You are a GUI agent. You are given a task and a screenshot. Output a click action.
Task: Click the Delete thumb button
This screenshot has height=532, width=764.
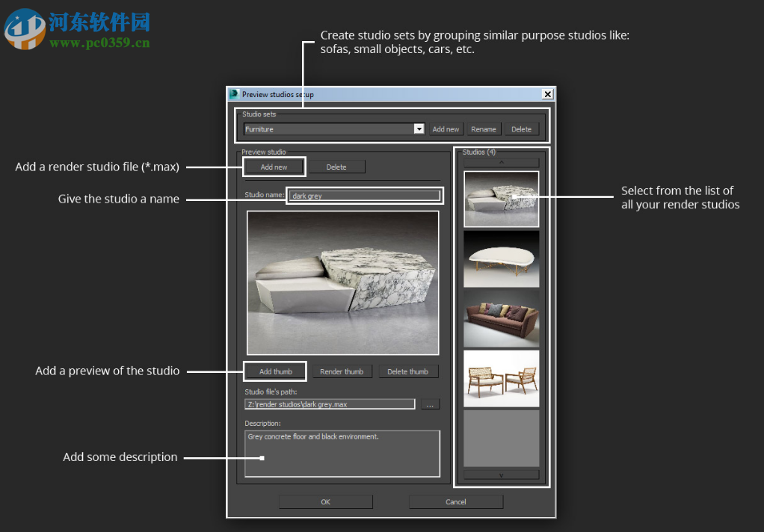coord(408,371)
